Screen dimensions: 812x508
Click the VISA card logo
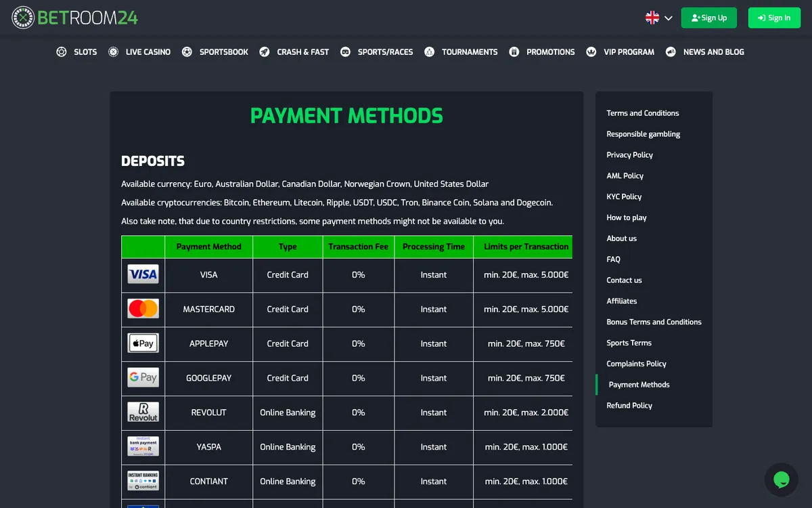click(143, 275)
